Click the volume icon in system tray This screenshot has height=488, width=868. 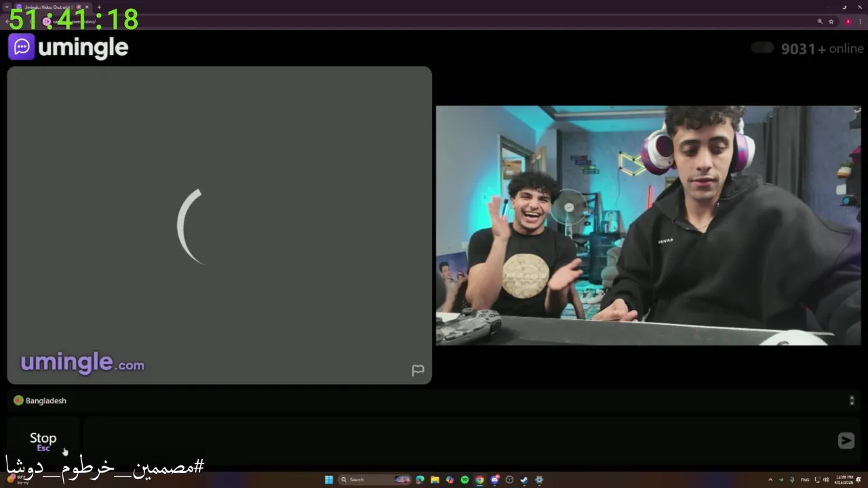826,480
